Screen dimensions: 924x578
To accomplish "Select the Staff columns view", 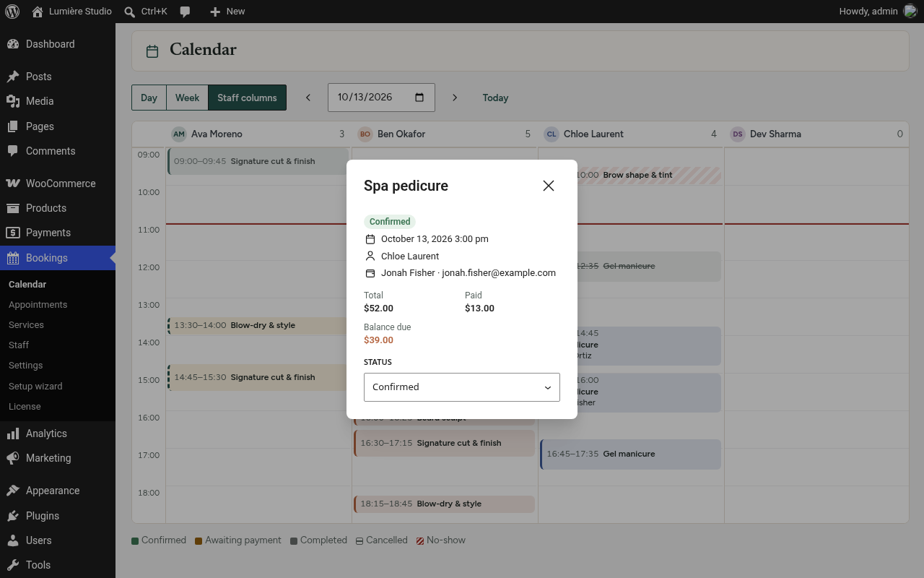I will [248, 98].
